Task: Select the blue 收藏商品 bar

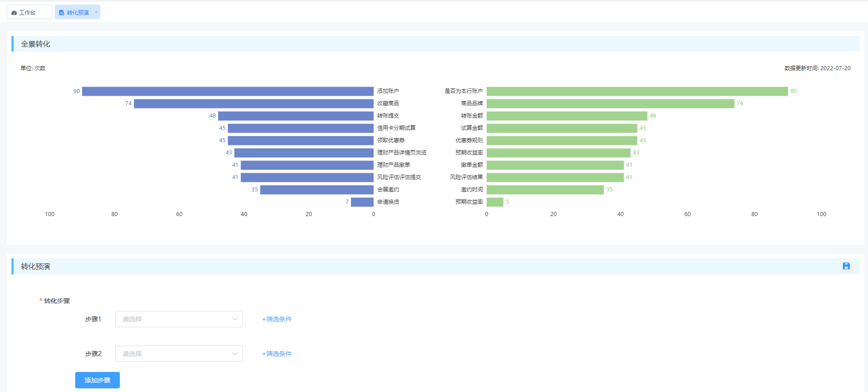Action: point(254,103)
